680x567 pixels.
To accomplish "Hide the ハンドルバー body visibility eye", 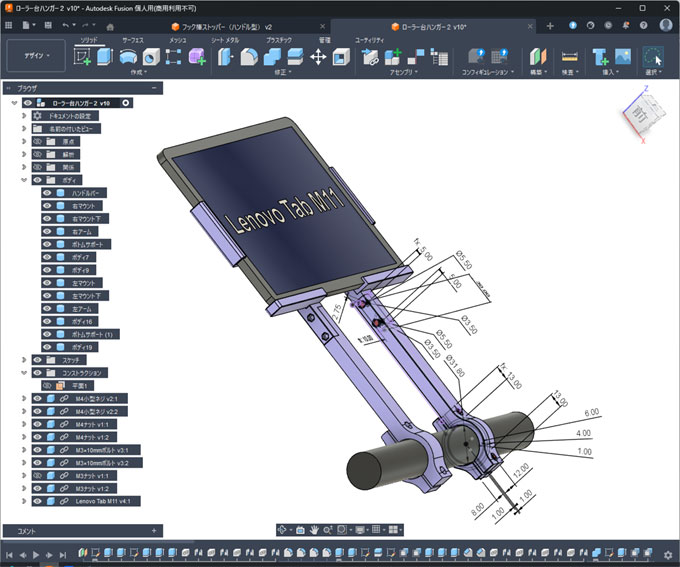I will click(x=47, y=192).
